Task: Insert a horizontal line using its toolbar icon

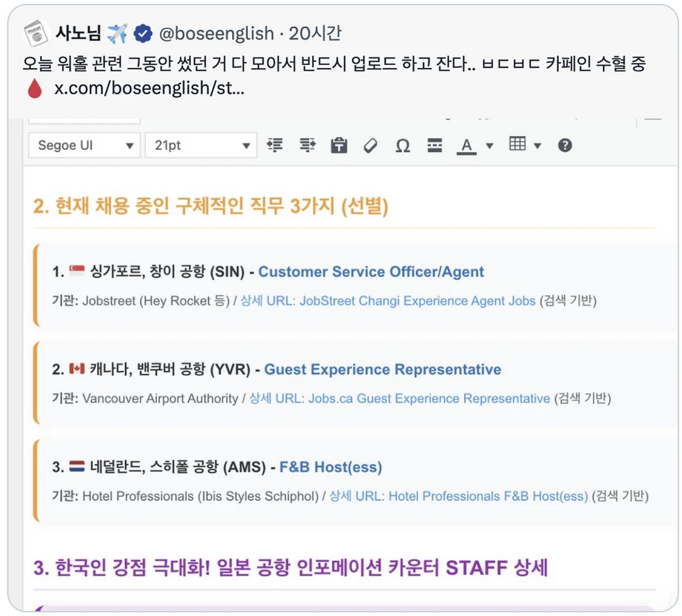Action: pyautogui.click(x=434, y=144)
